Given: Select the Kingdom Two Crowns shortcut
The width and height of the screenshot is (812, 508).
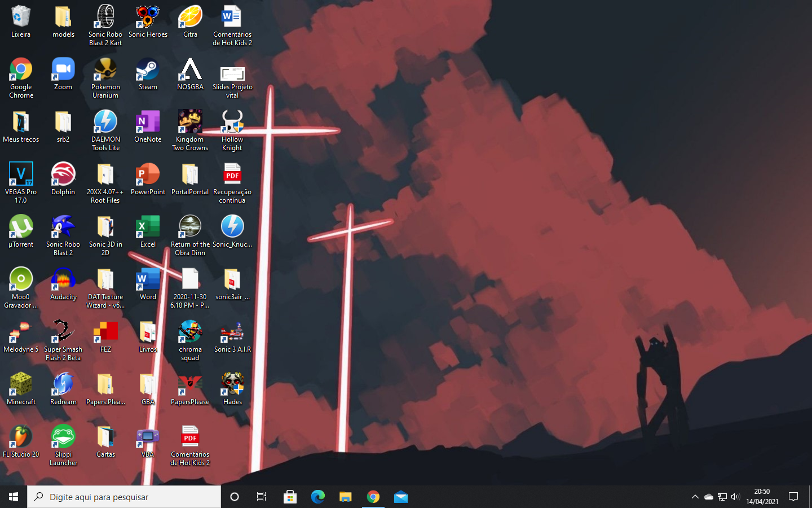Looking at the screenshot, I should [190, 130].
